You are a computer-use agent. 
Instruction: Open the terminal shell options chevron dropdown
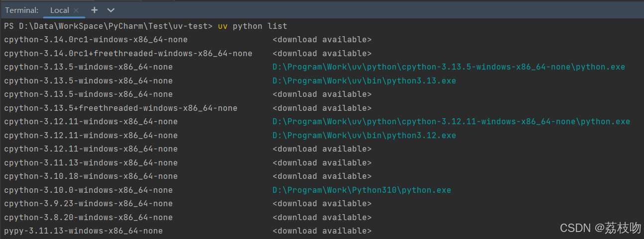click(111, 10)
